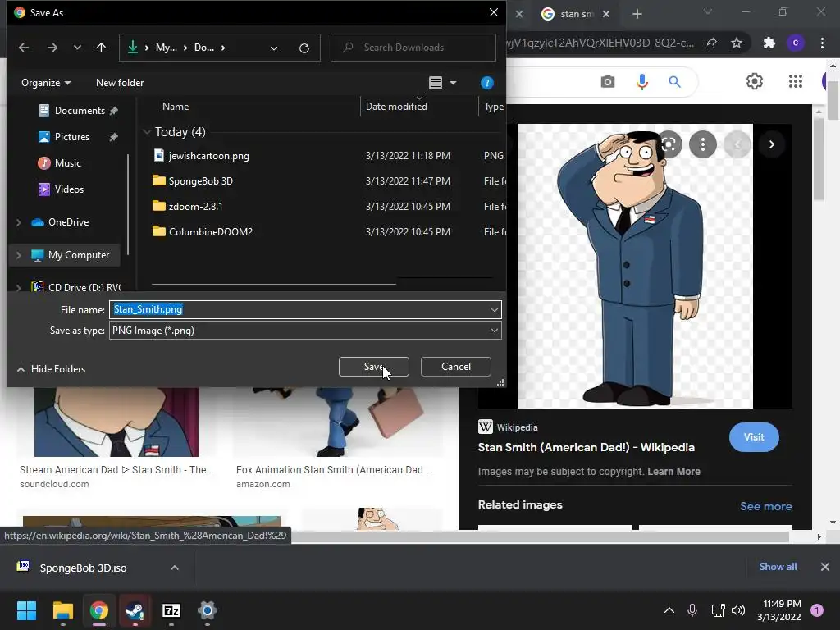Collapse the folder pane with Hide Folders
Image resolution: width=840 pixels, height=630 pixels.
tap(52, 369)
